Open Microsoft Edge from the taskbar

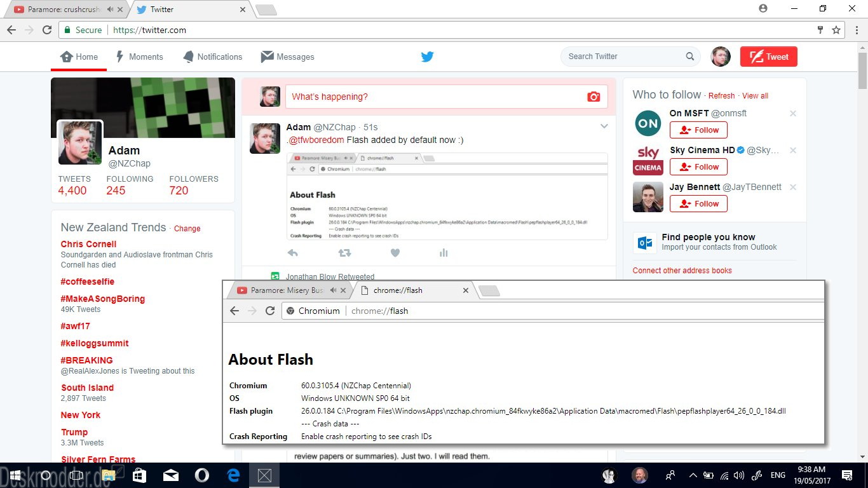[x=233, y=475]
